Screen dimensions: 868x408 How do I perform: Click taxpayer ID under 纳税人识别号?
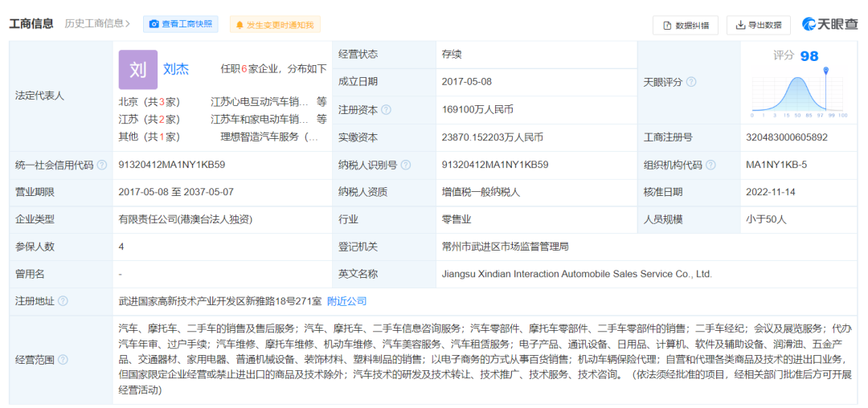495,165
